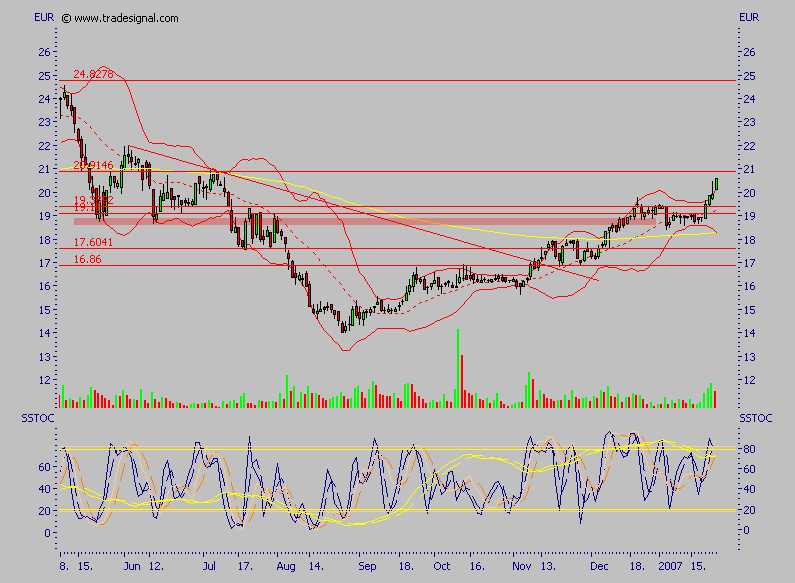The height and width of the screenshot is (583, 795).
Task: Click the 16.86 support level label
Action: pyautogui.click(x=87, y=260)
